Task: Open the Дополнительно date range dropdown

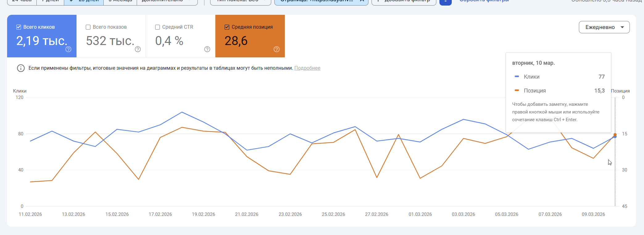Action: (167, 2)
